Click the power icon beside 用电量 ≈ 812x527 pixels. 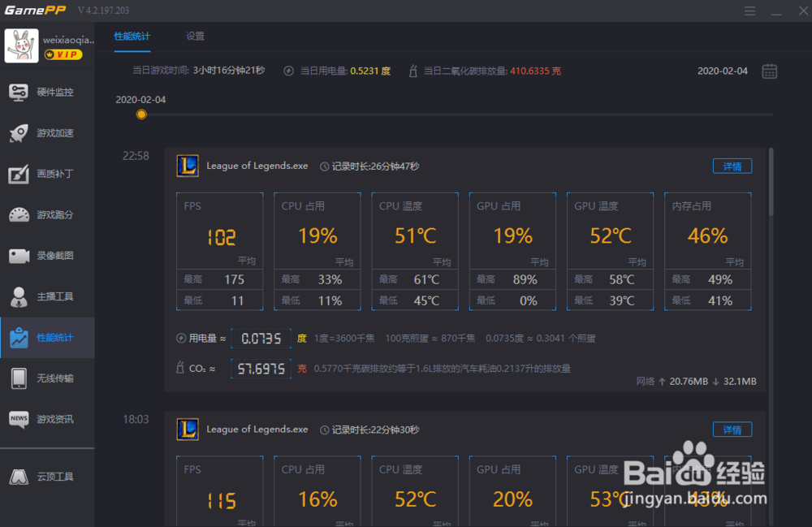[x=181, y=338]
